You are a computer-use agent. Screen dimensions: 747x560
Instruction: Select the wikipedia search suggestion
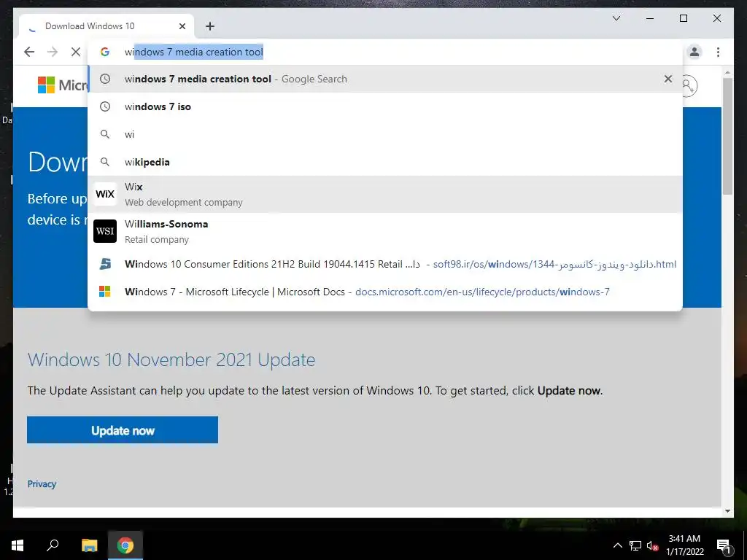[x=385, y=162]
